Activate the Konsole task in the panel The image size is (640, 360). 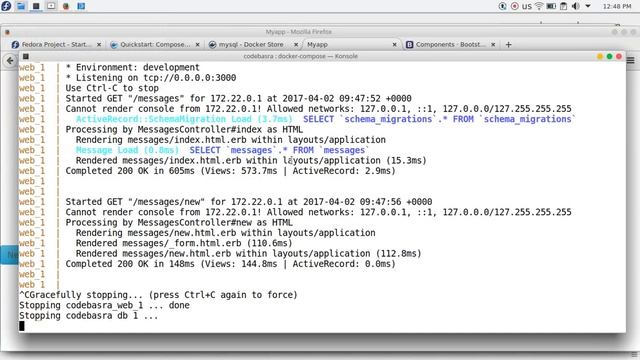36,6
